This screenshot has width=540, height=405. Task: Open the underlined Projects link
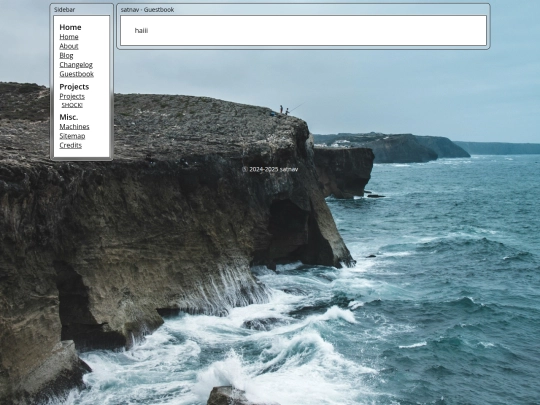72,96
